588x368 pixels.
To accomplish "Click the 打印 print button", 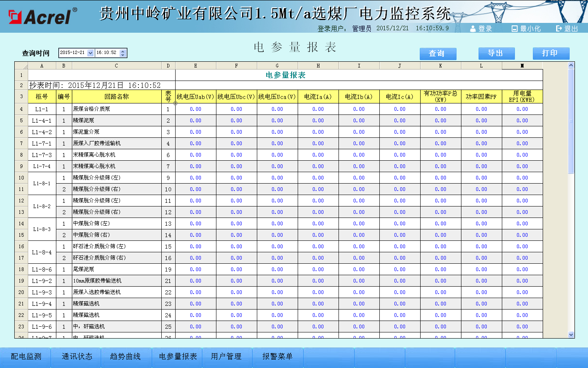I will tap(551, 54).
